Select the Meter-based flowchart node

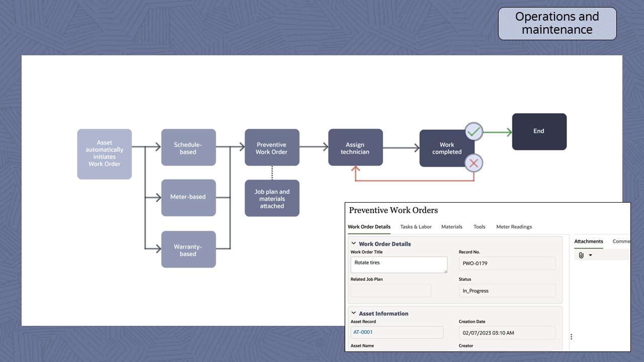point(188,197)
